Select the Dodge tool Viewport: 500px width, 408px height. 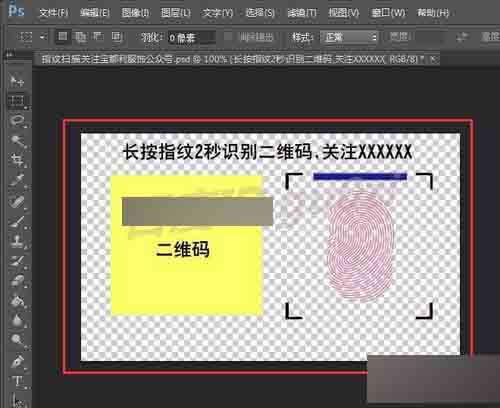[x=17, y=340]
